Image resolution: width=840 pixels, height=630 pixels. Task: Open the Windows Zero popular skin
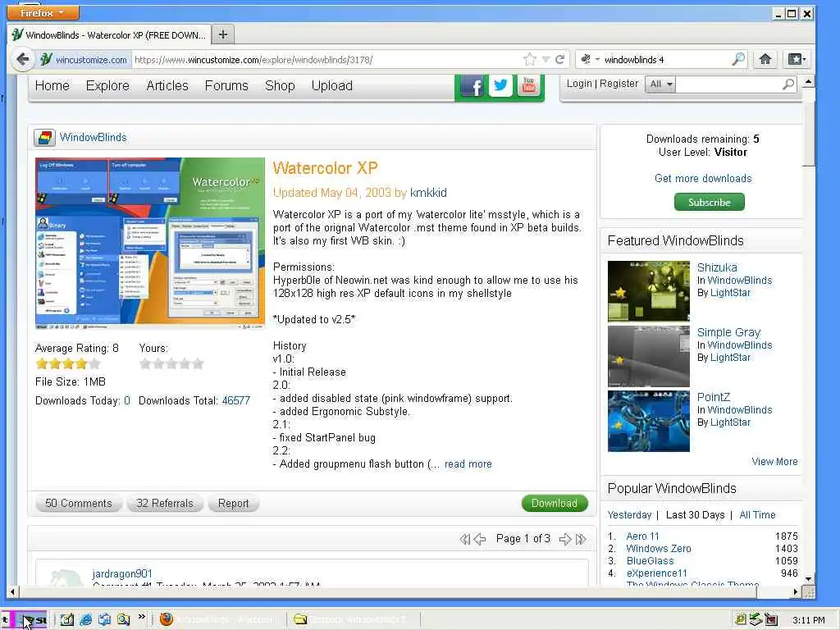659,549
